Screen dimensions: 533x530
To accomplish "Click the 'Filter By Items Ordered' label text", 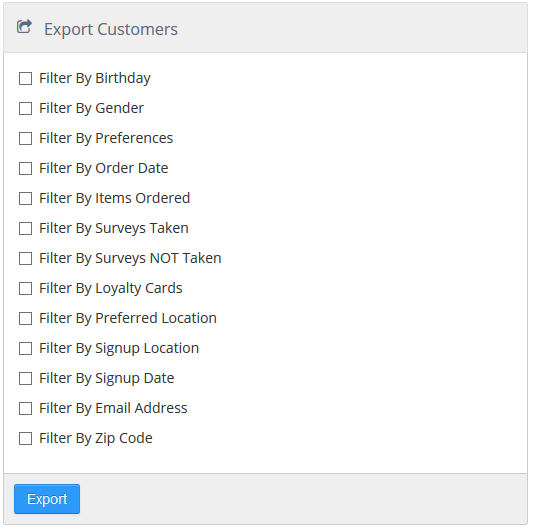I will (x=115, y=198).
